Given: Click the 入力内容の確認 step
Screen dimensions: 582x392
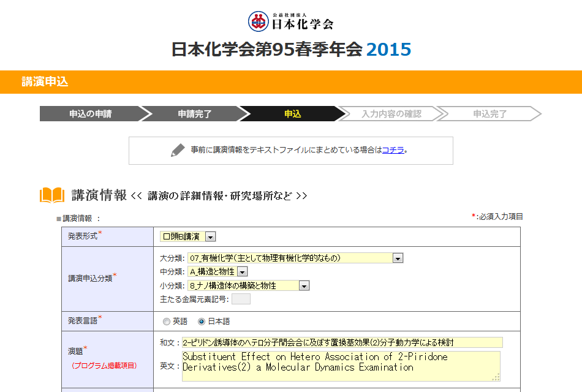Looking at the screenshot, I should pos(391,114).
